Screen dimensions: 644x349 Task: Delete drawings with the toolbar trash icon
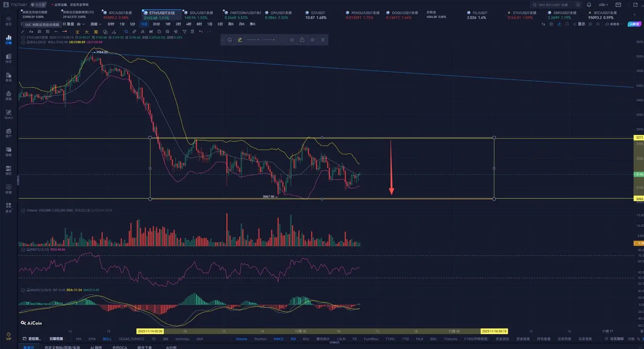192,32
